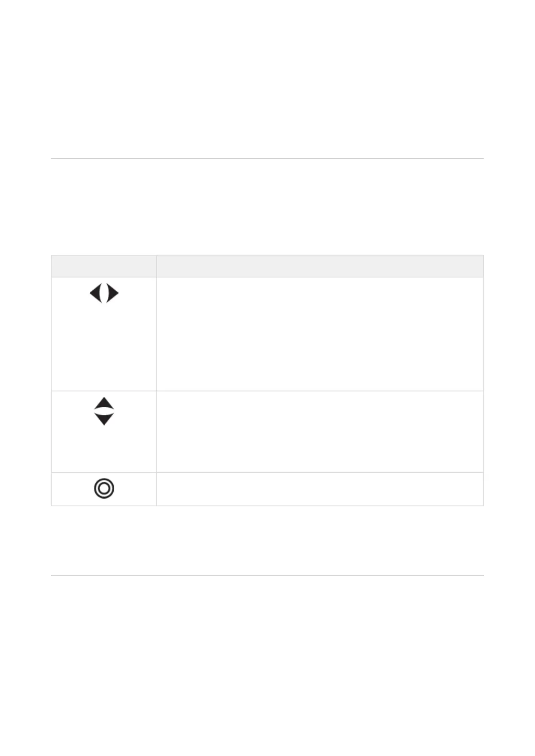Select the wide gray header cell of the table
Image resolution: width=535 pixels, height=756 pixels.
320,266
